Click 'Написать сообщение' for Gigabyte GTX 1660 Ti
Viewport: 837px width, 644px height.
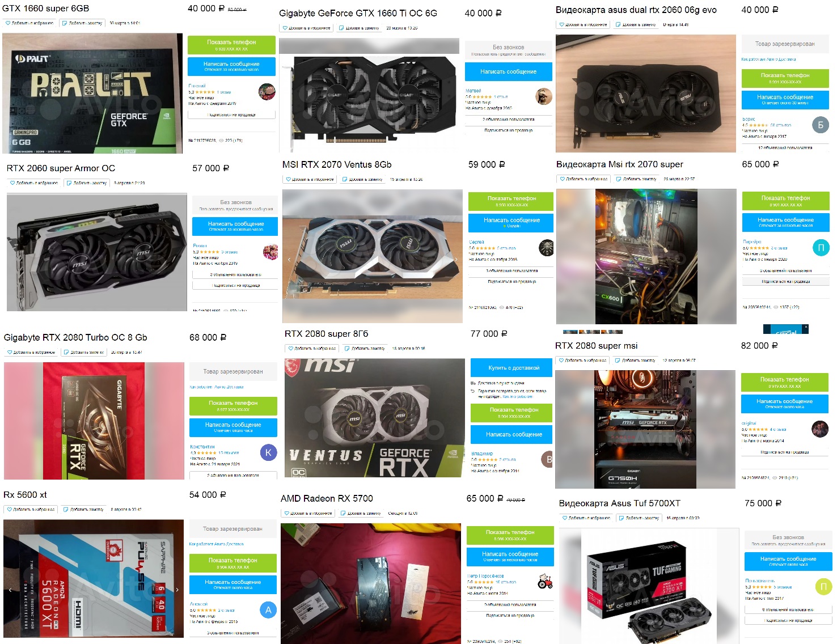tap(508, 71)
